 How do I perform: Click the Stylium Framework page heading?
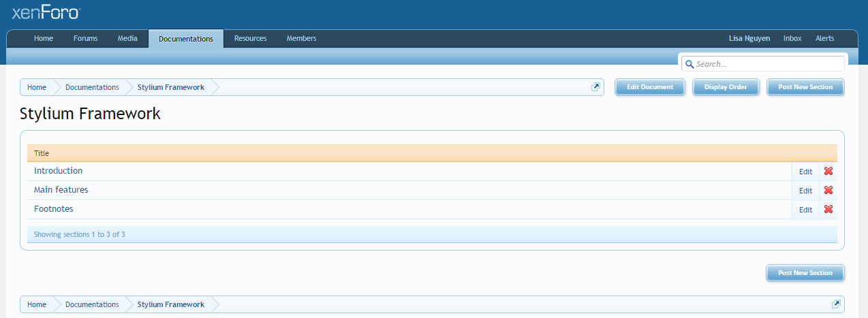coord(90,114)
